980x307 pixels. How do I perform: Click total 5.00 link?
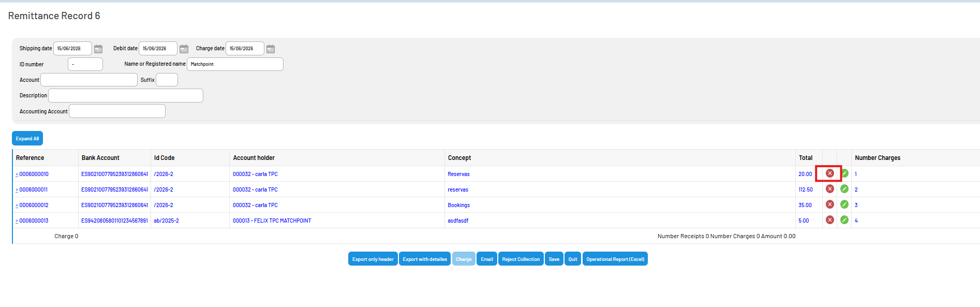804,221
